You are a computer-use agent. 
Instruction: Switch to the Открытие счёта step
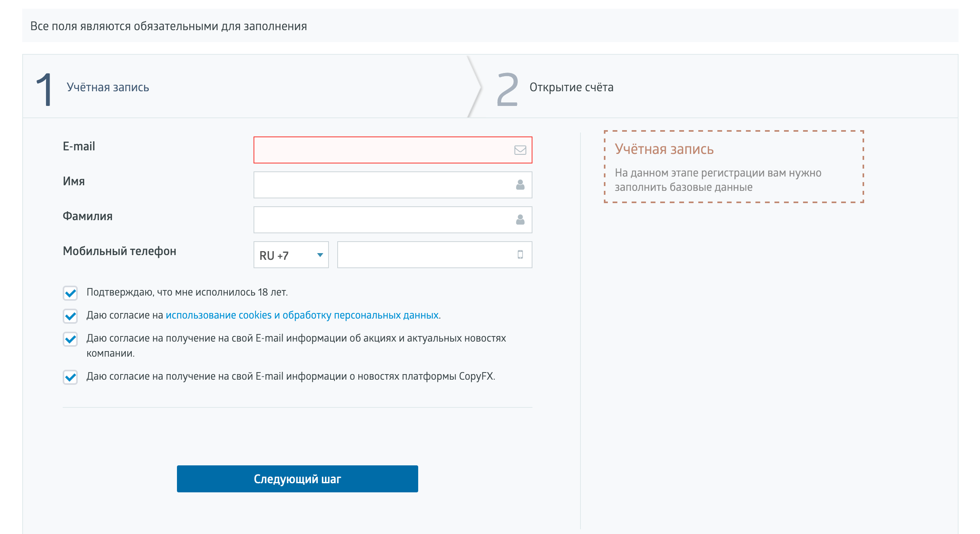coord(571,87)
